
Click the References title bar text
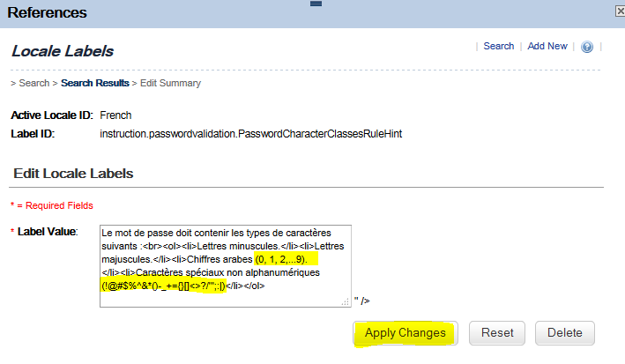[47, 12]
